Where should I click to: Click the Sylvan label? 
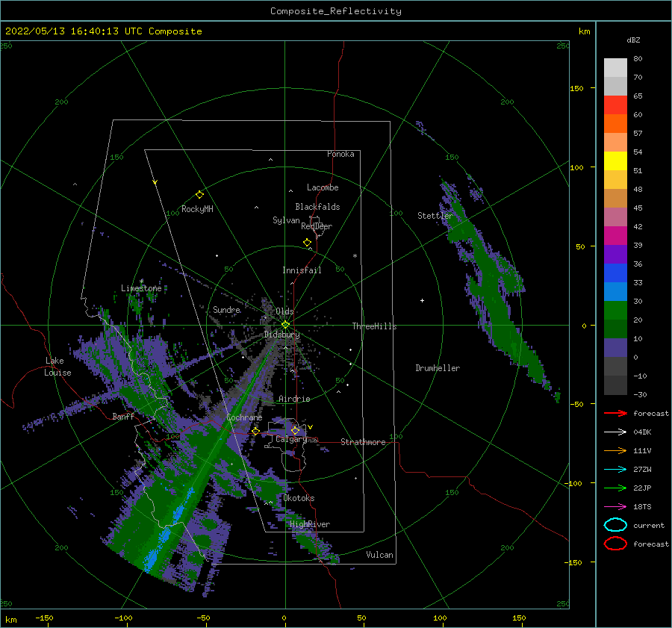pyautogui.click(x=286, y=220)
